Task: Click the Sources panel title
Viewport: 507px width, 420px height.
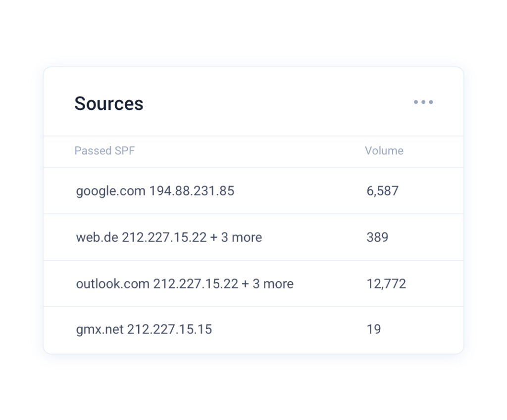Action: click(x=109, y=103)
